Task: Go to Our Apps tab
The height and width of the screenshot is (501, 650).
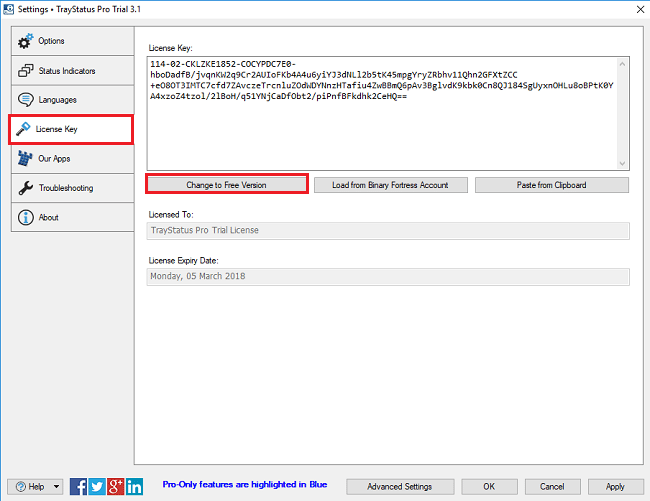Action: (x=73, y=159)
